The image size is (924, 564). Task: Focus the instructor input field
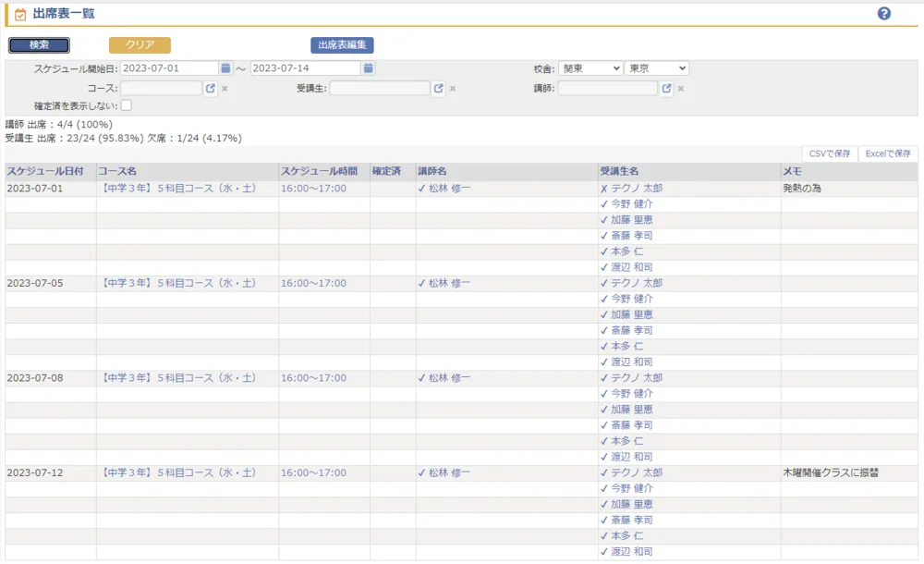[x=608, y=89]
